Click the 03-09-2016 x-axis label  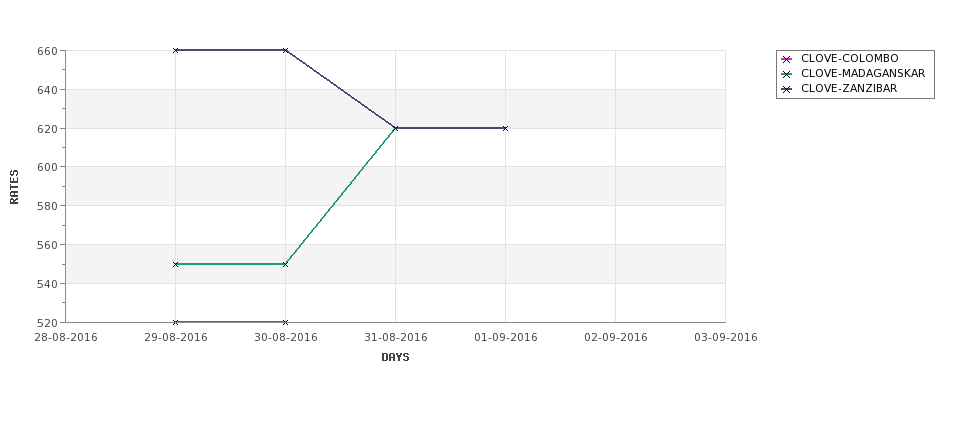tap(726, 338)
